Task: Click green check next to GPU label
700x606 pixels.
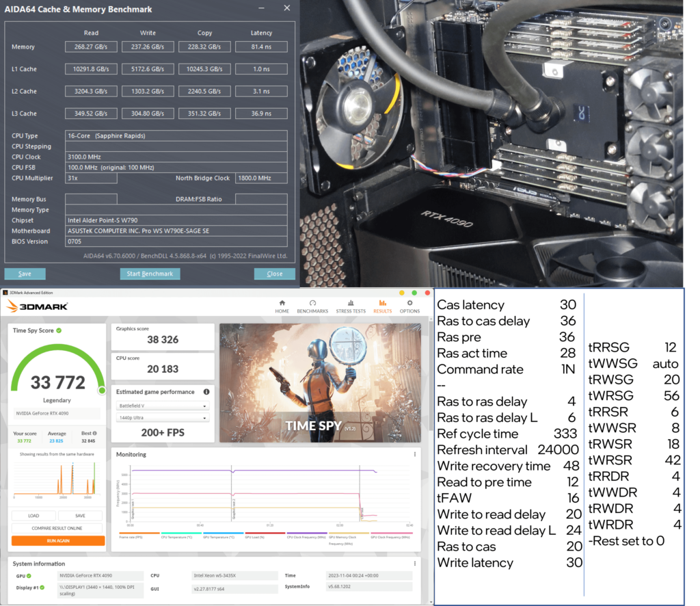Action: (29, 576)
